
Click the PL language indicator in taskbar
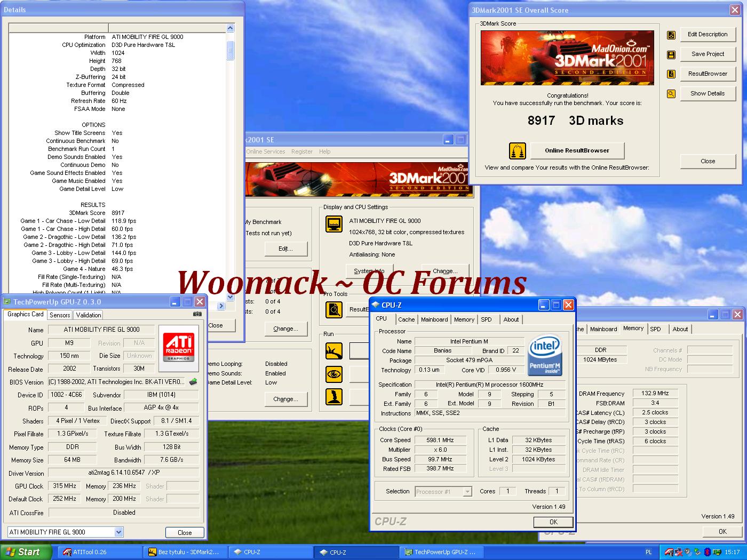click(x=649, y=552)
